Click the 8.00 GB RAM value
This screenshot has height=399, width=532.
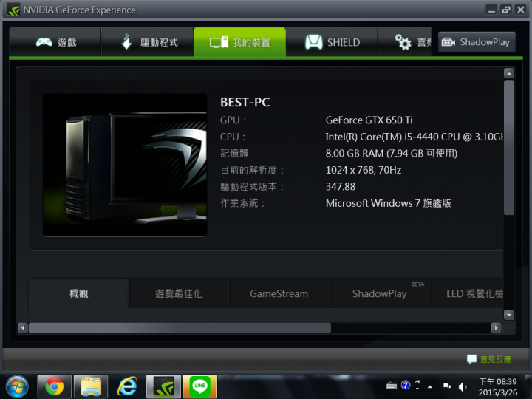pos(391,154)
